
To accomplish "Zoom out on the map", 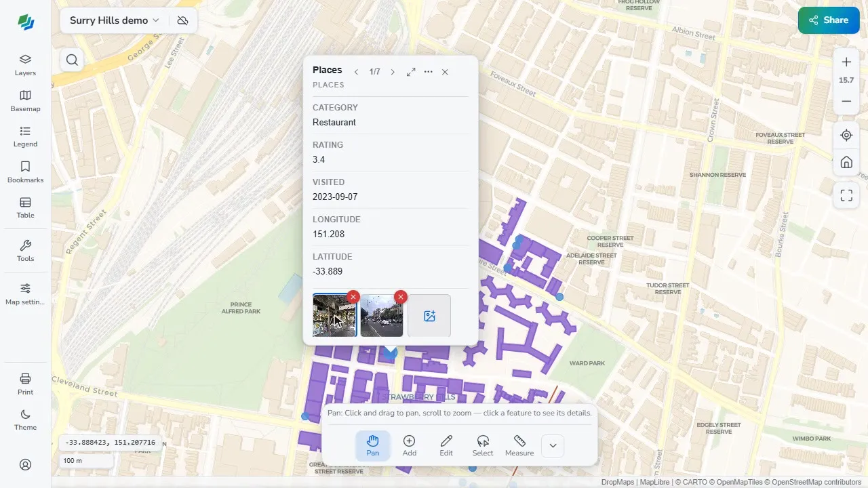I will click(x=846, y=102).
